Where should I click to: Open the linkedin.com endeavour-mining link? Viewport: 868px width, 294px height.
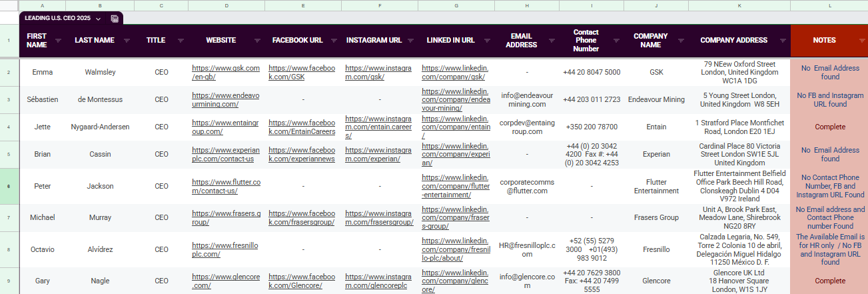click(456, 99)
